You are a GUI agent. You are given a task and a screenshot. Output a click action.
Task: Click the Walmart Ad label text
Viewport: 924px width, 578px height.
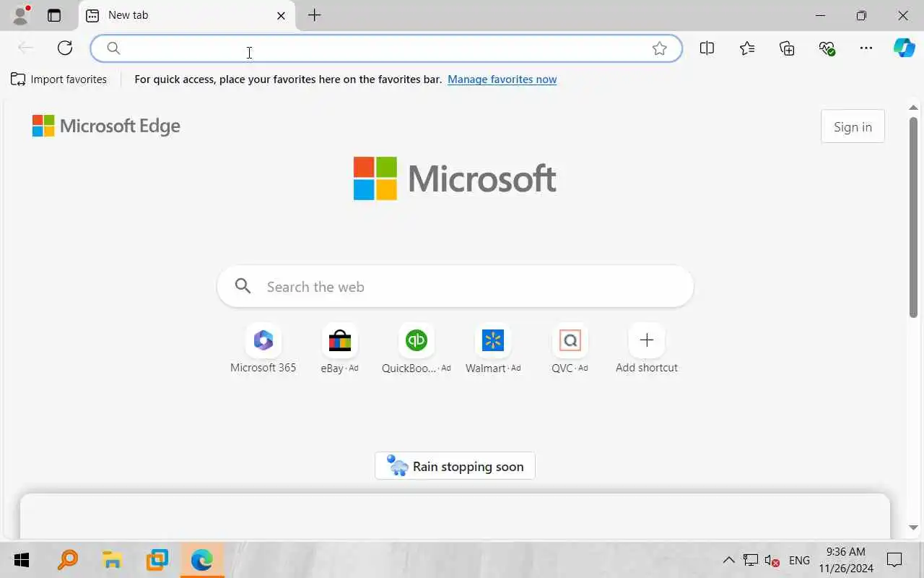(493, 368)
